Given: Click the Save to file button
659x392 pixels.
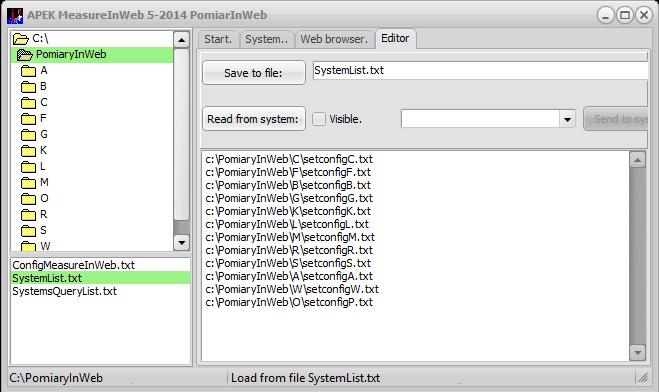Looking at the screenshot, I should [x=253, y=73].
